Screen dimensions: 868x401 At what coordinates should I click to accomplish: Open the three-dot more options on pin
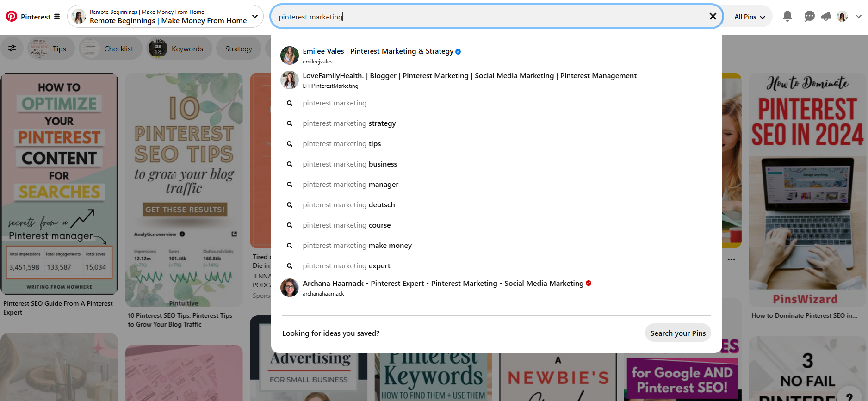tap(732, 259)
